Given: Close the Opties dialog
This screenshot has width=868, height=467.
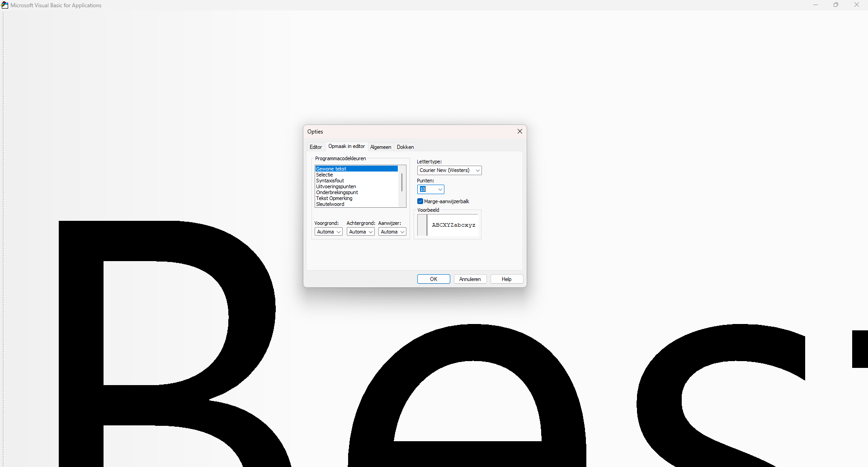Looking at the screenshot, I should click(519, 131).
